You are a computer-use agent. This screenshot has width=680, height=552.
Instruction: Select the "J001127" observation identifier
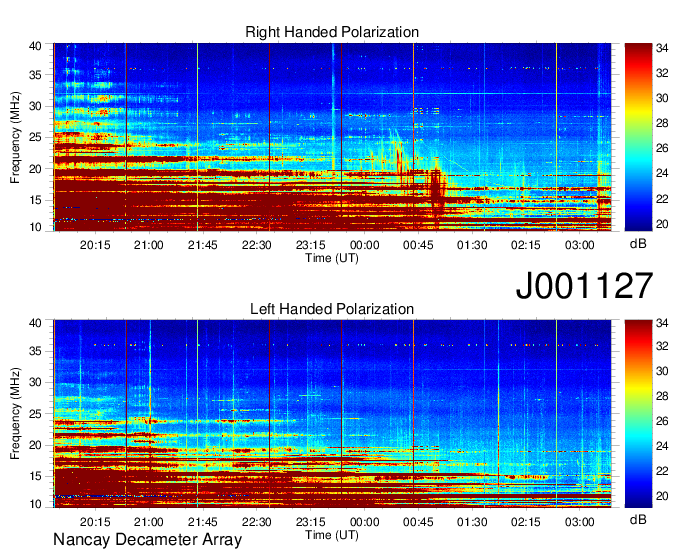click(584, 286)
